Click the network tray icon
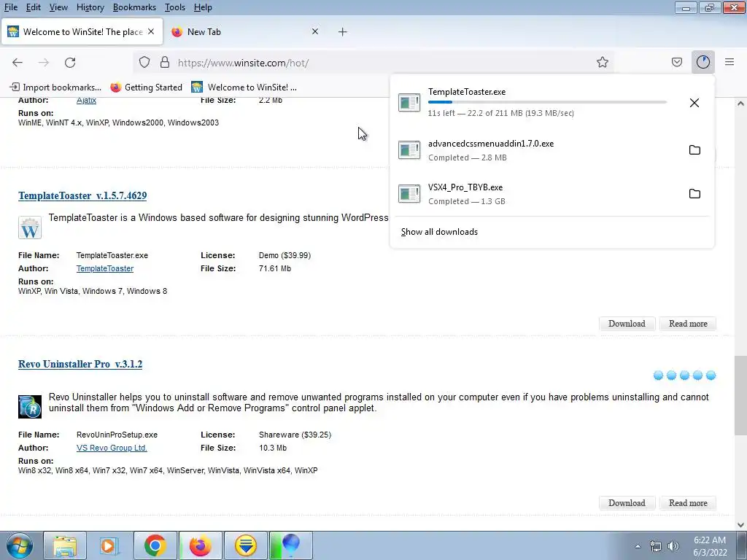Viewport: 747px width, 560px height. click(656, 546)
